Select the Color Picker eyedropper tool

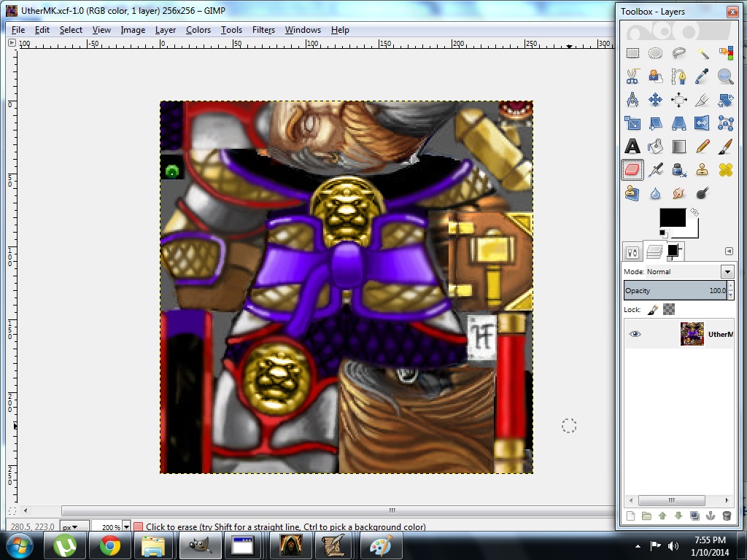[x=703, y=76]
